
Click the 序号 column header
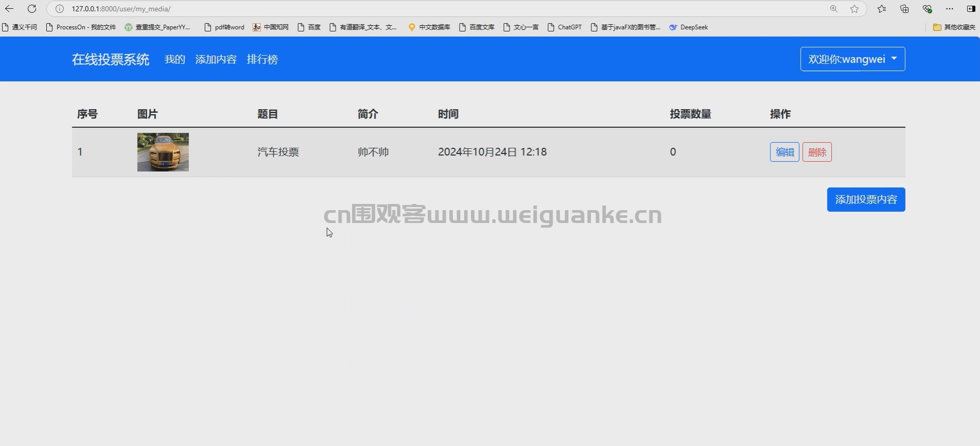(87, 114)
